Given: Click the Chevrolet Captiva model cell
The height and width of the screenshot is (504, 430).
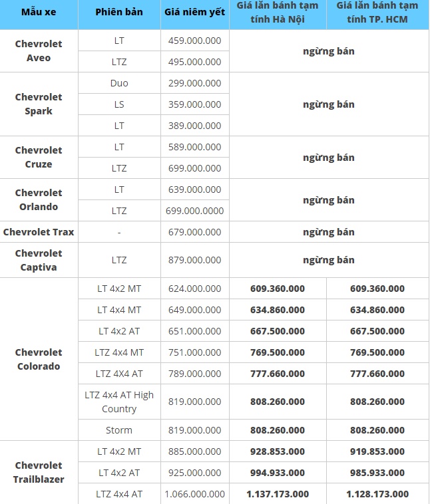Looking at the screenshot, I should 39,260.
